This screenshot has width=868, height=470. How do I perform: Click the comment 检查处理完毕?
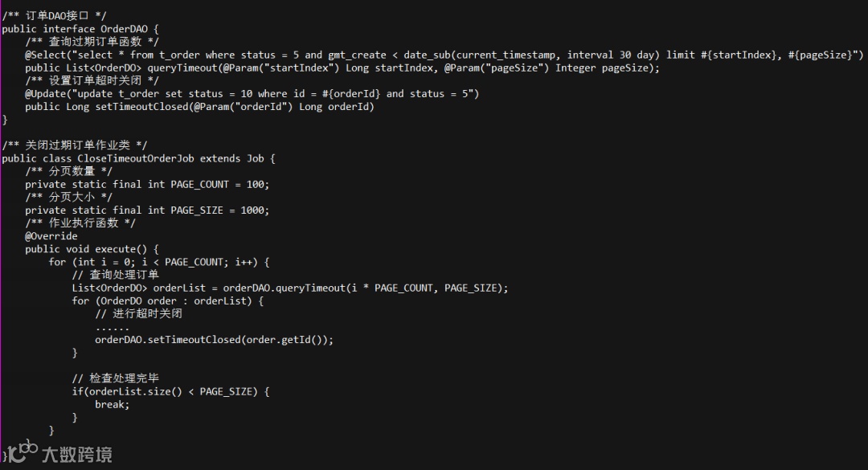point(115,378)
